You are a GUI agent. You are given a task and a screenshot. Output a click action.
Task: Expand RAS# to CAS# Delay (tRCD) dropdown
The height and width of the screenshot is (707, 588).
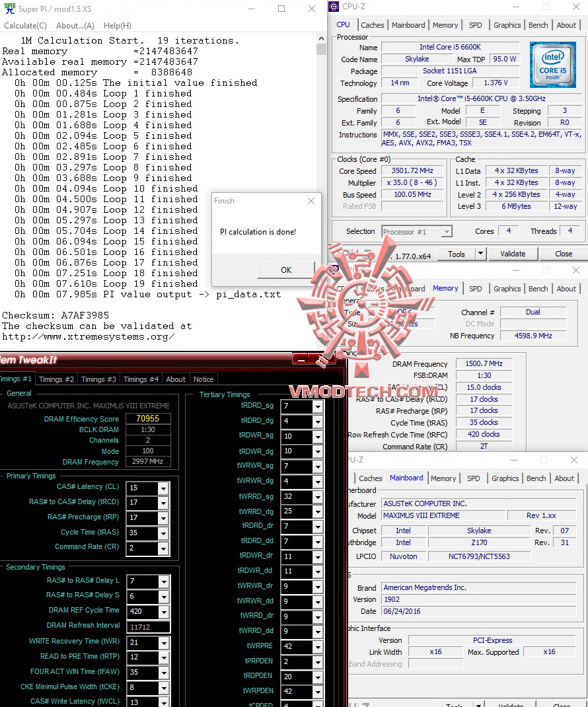click(163, 503)
